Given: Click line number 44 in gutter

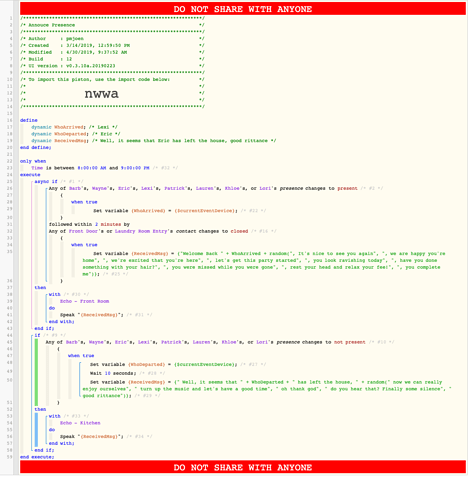Looking at the screenshot, I should point(10,335).
